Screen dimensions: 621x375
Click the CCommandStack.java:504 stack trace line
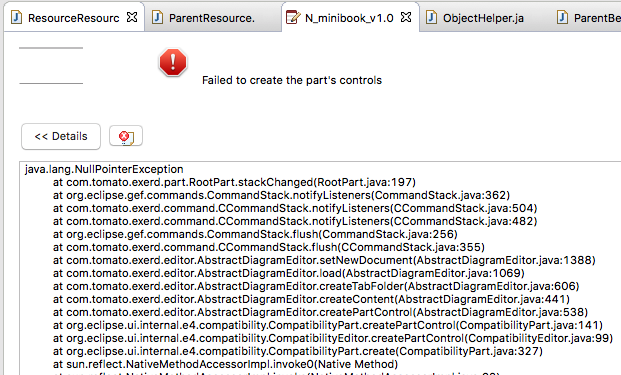click(295, 209)
